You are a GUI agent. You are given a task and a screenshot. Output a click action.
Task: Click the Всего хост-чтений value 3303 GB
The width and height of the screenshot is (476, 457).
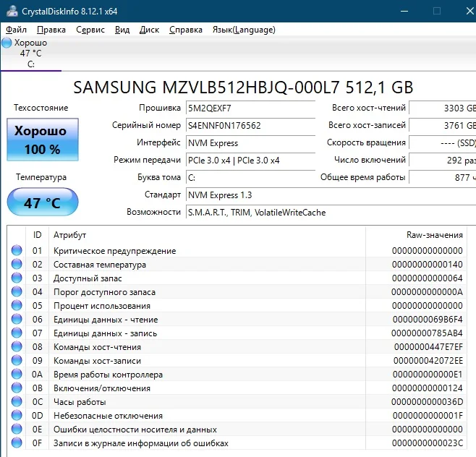[443, 108]
